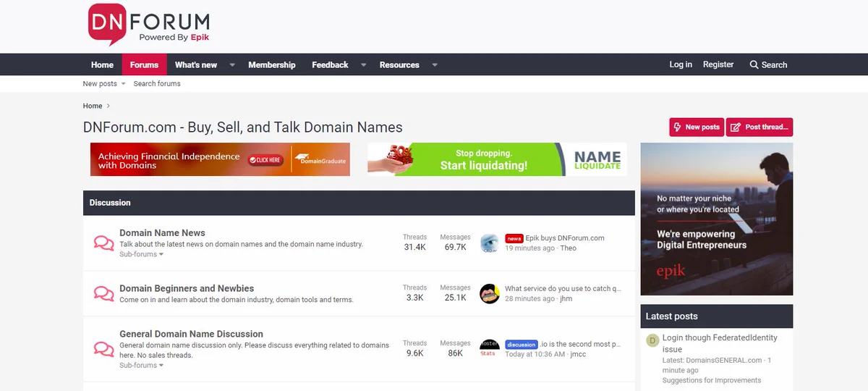
Task: Open '.io is the second most' thread
Action: pos(581,345)
